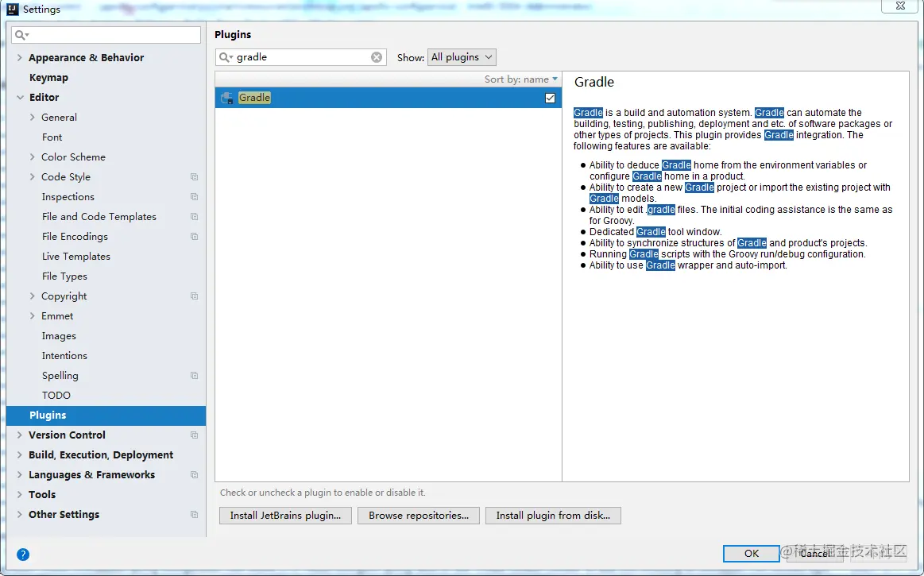Image resolution: width=924 pixels, height=576 pixels.
Task: Collapse the Editor section
Action: click(x=20, y=97)
